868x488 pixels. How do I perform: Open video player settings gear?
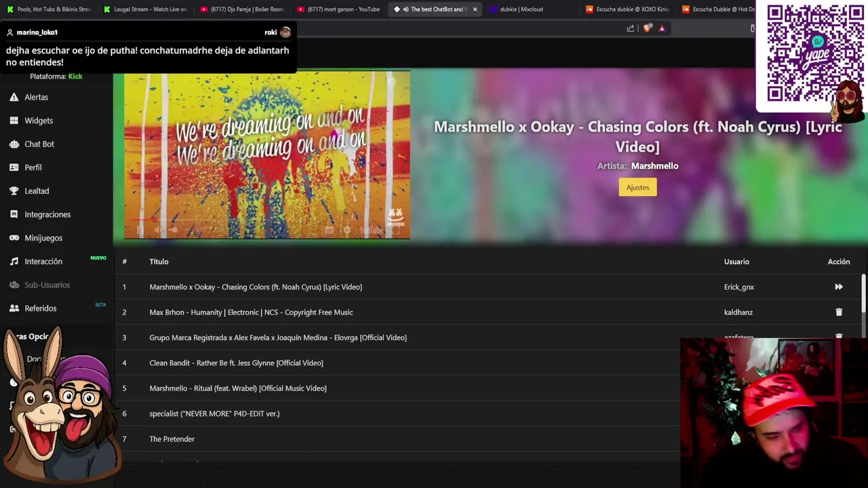(347, 230)
